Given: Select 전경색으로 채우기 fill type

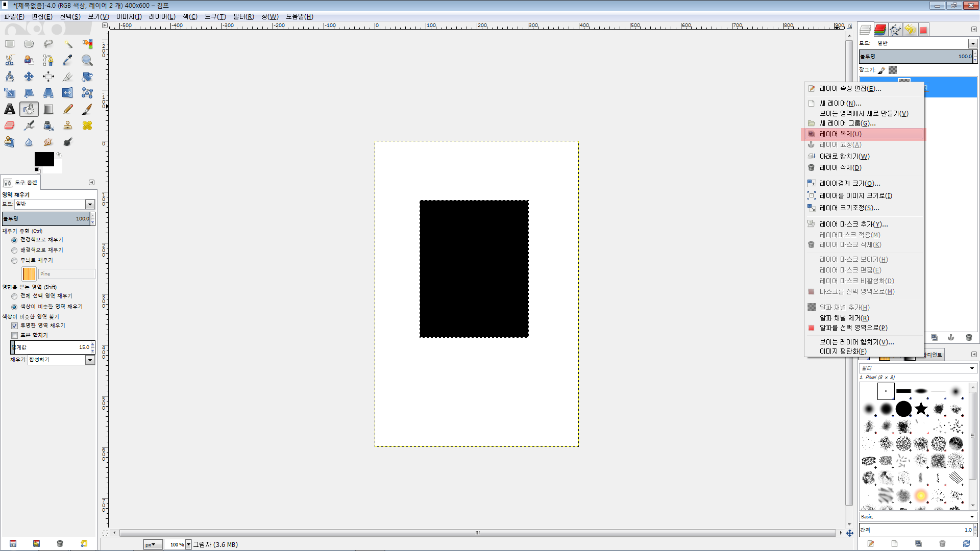Looking at the screenshot, I should point(14,240).
